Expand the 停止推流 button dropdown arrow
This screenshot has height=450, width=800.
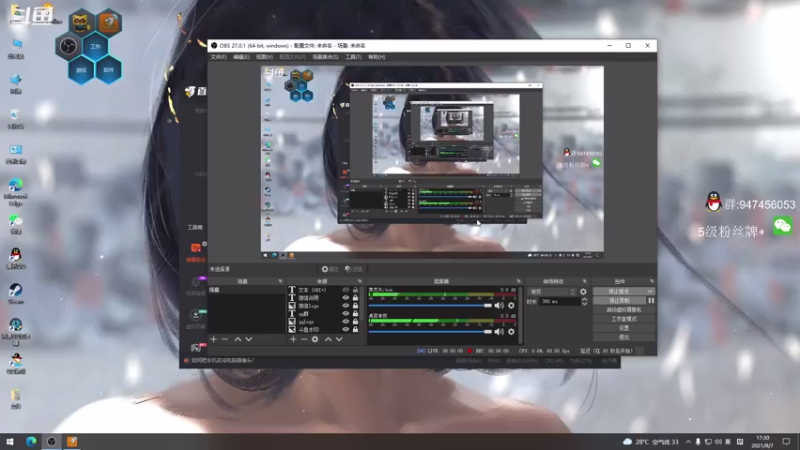649,291
